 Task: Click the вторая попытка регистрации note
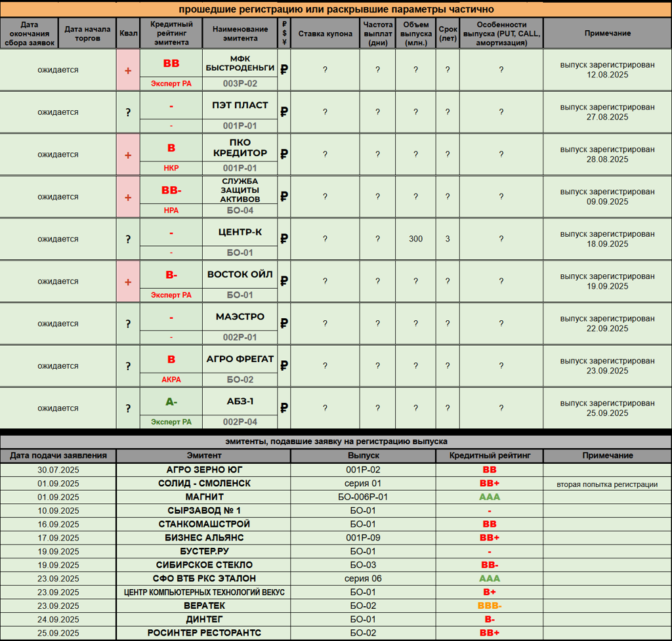pyautogui.click(x=607, y=484)
